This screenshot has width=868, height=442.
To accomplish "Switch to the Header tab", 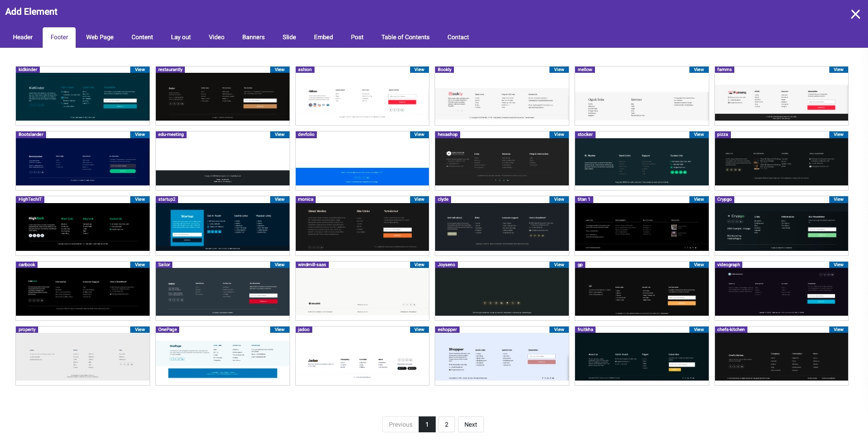I will [23, 38].
